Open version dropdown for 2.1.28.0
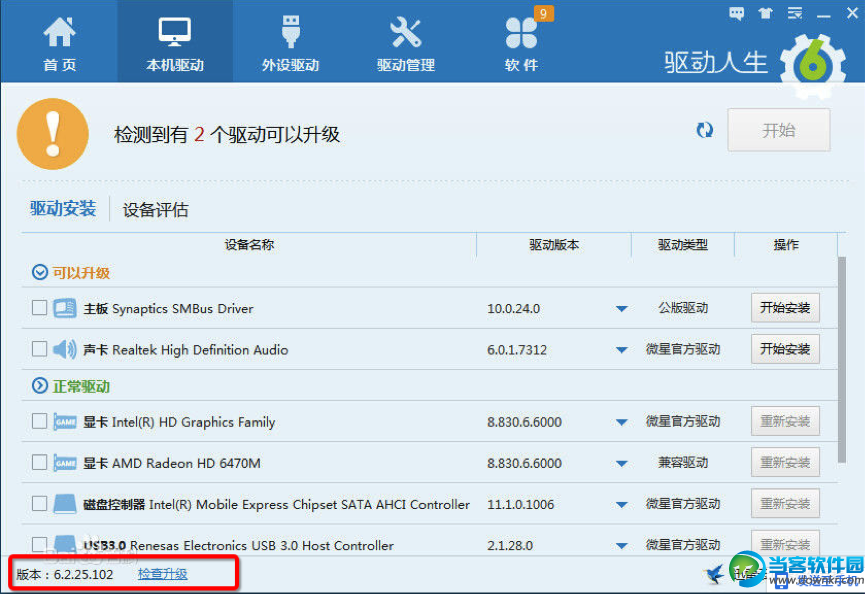Image resolution: width=865 pixels, height=594 pixels. [x=622, y=546]
